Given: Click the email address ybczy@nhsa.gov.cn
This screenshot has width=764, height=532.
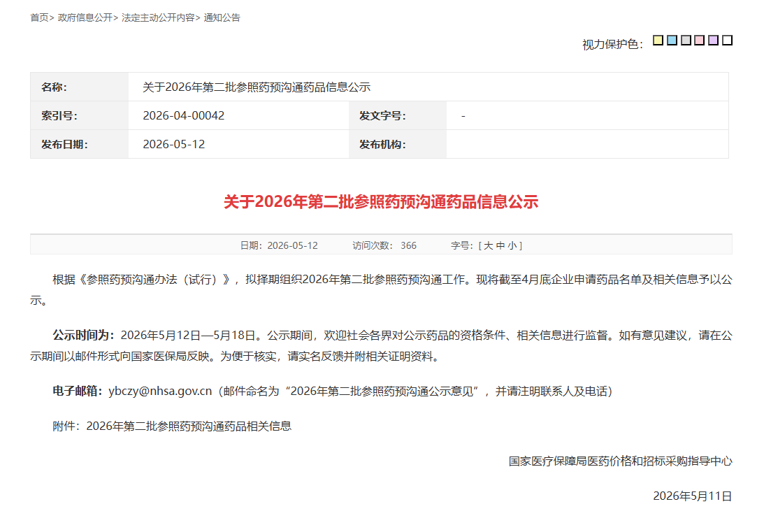Looking at the screenshot, I should coord(160,391).
